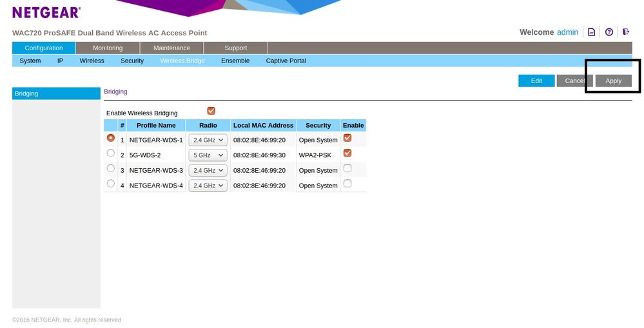Screen dimensions: 644x328
Task: Click the Enable column header
Action: [353, 125]
